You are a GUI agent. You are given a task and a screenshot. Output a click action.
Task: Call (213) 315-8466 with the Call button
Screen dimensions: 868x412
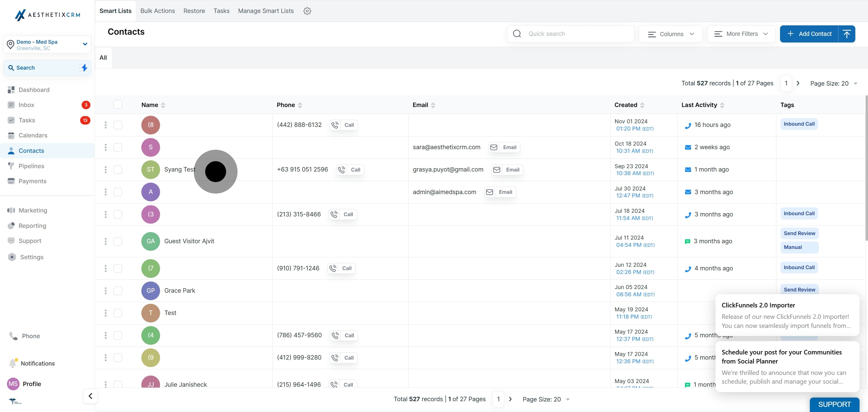343,214
